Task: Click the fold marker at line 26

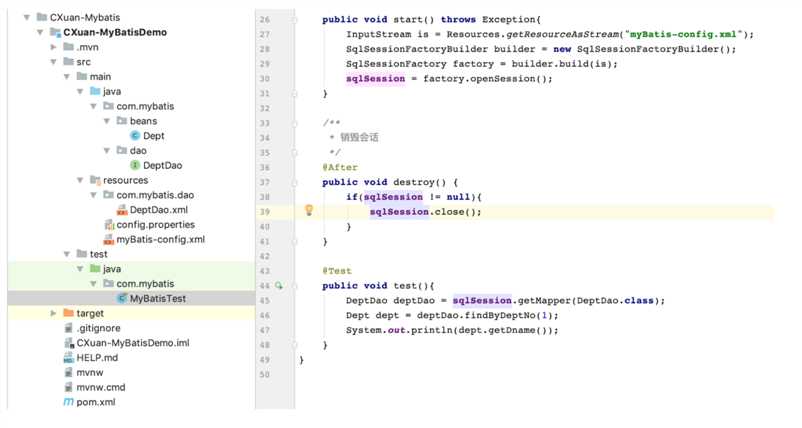Action: tap(295, 19)
